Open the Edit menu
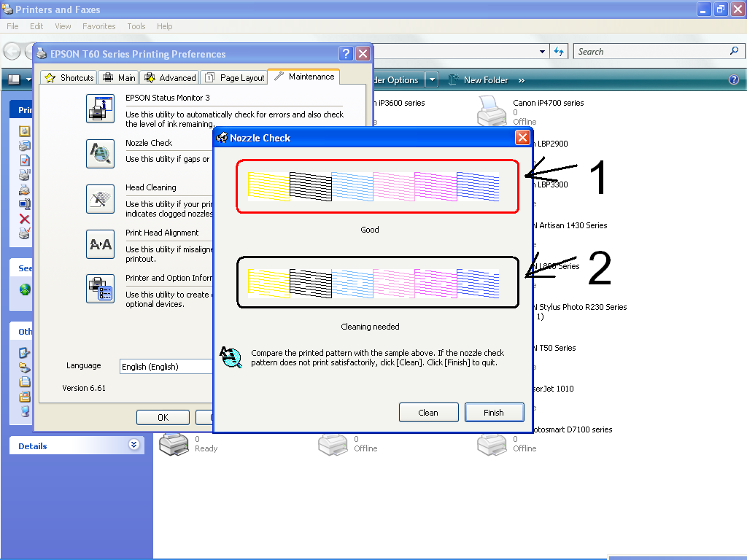Viewport: 747px width, 560px height. [36, 26]
